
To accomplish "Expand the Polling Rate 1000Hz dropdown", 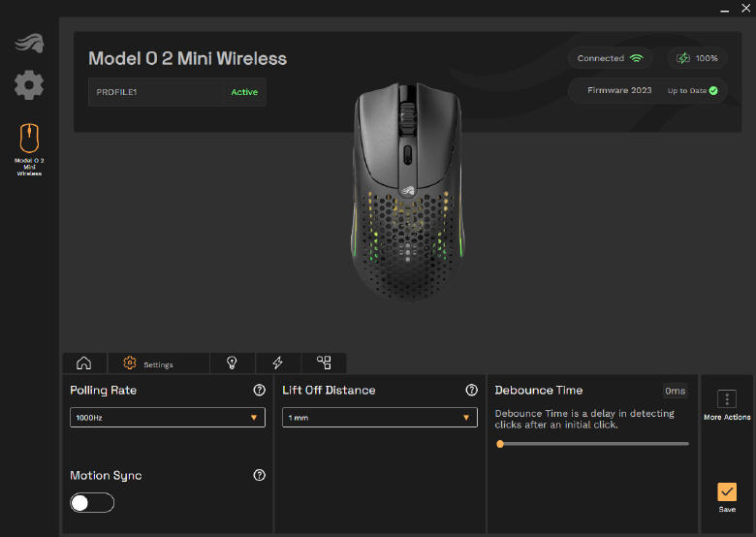I will (x=168, y=418).
